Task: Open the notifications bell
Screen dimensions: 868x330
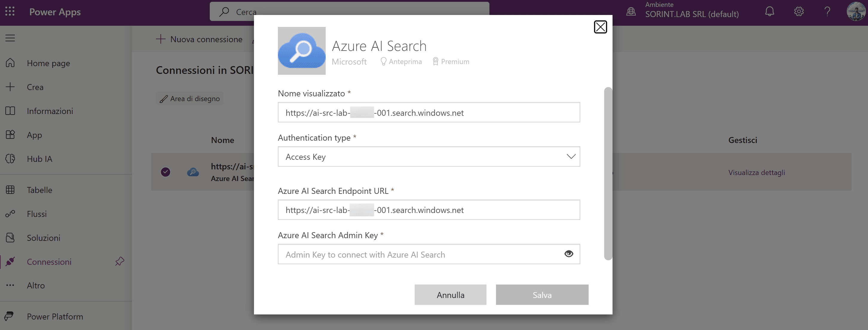Action: (769, 11)
